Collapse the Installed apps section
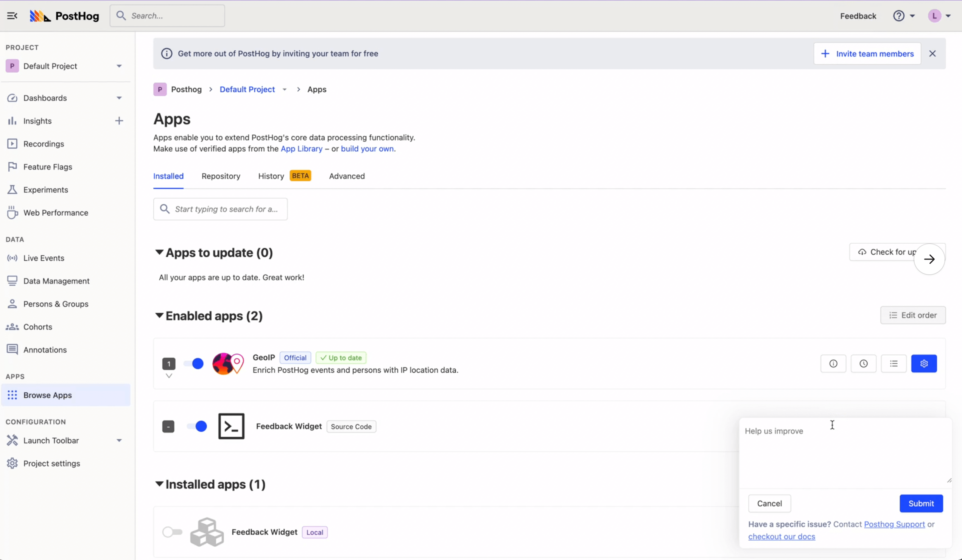The image size is (962, 560). coord(158,484)
